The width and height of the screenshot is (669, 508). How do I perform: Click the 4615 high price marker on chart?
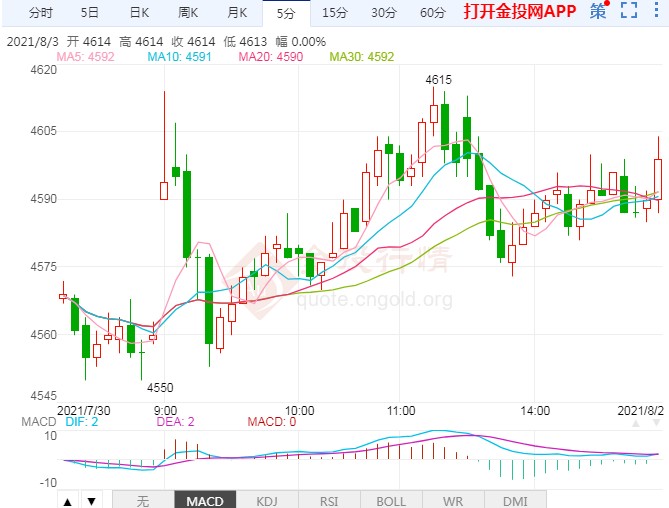(x=437, y=79)
